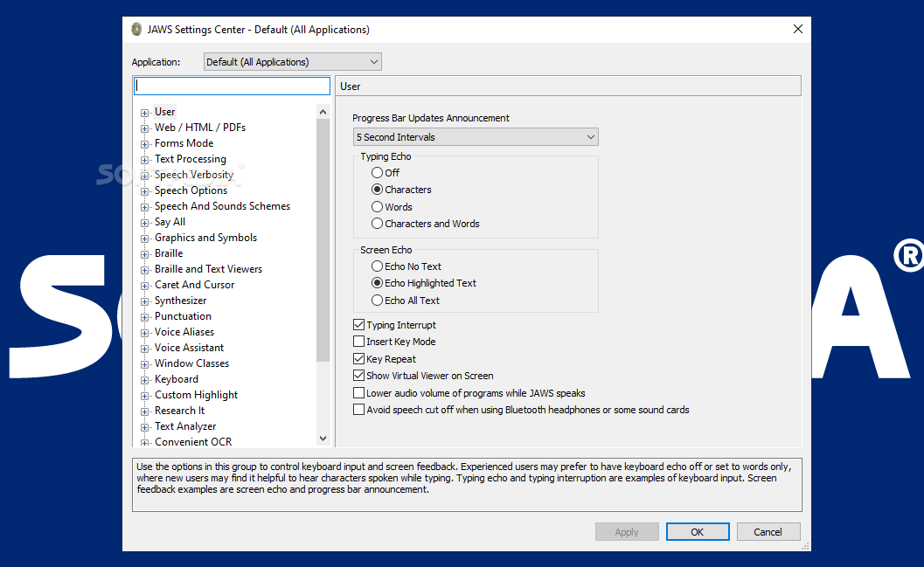The height and width of the screenshot is (567, 924).
Task: Select Caret And Cursor tree item
Action: (x=194, y=285)
